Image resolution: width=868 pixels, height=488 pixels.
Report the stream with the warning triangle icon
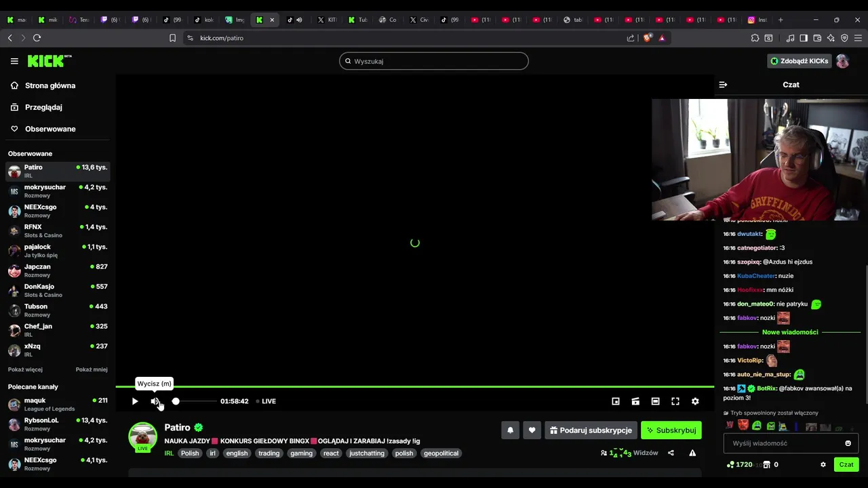[x=692, y=453]
